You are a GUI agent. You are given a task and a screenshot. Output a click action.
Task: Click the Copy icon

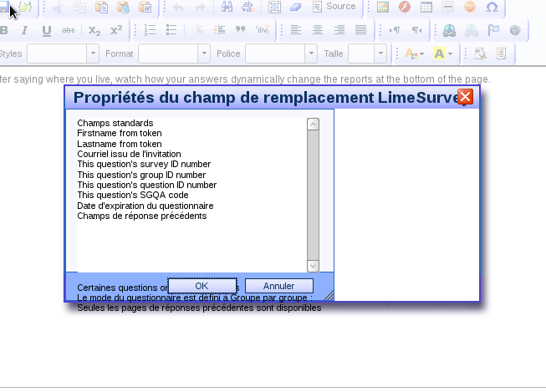79,7
